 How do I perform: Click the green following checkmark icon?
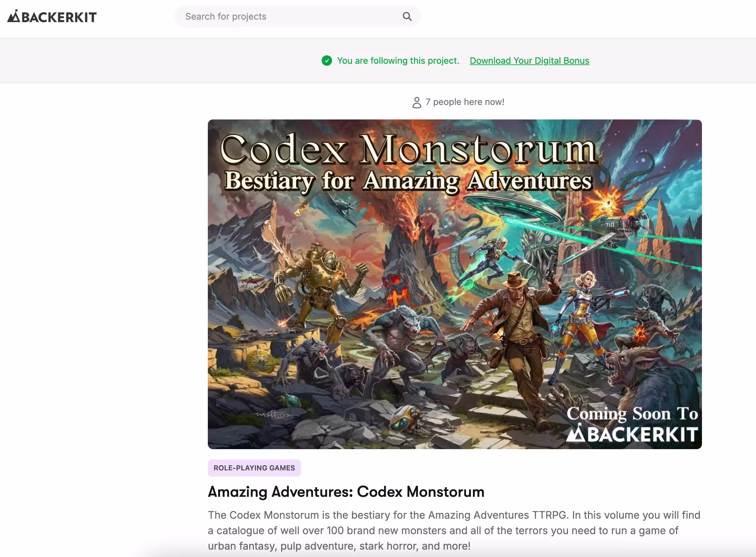coord(327,61)
